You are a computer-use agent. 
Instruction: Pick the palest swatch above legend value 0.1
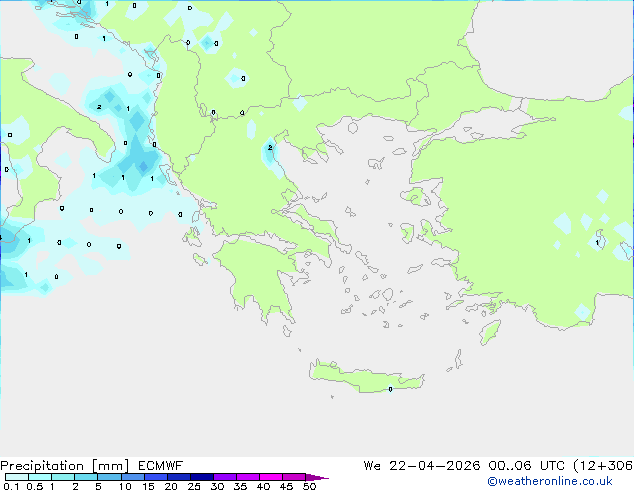tap(17, 477)
